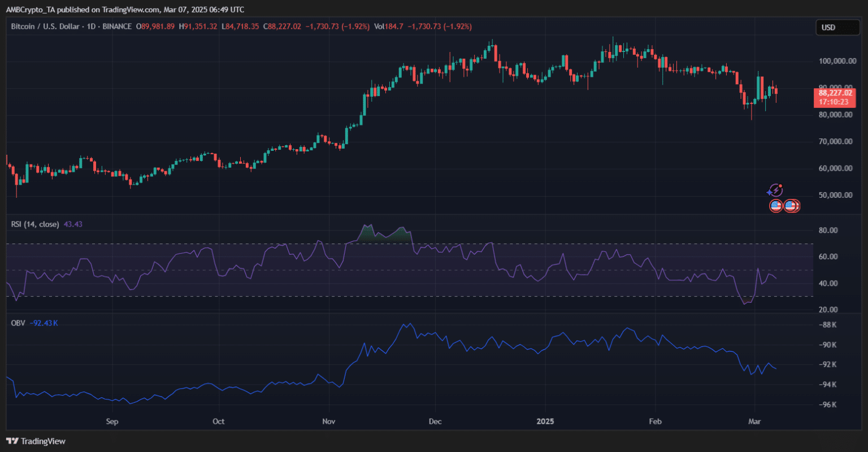Click the 80,000.00 price axis label
Screen dimensions: 868x452
(x=835, y=115)
